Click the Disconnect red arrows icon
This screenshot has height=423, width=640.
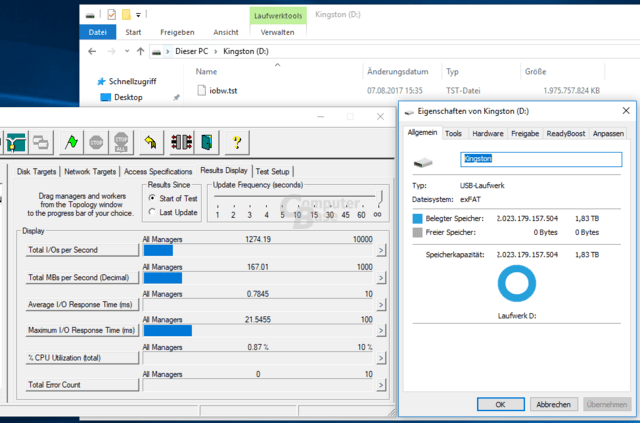182,142
